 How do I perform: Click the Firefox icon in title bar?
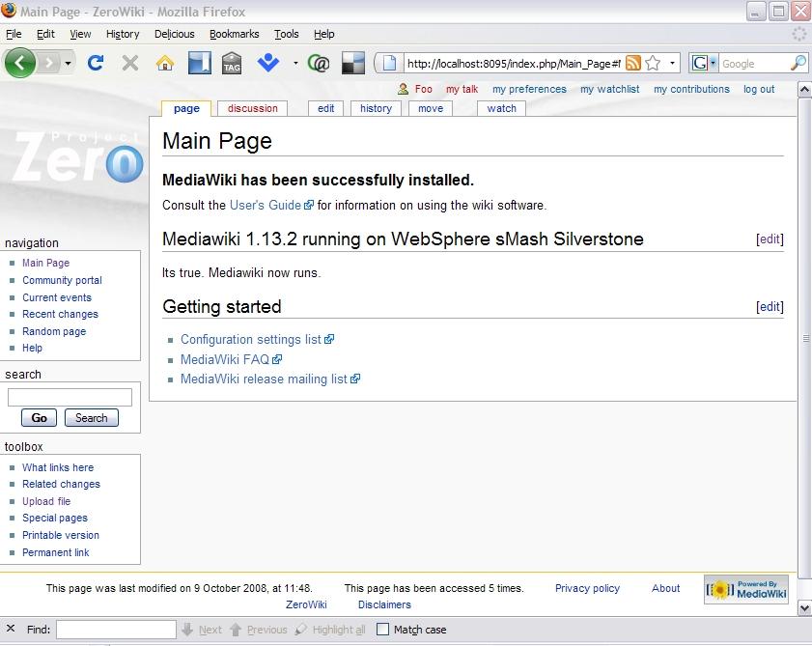click(x=9, y=10)
